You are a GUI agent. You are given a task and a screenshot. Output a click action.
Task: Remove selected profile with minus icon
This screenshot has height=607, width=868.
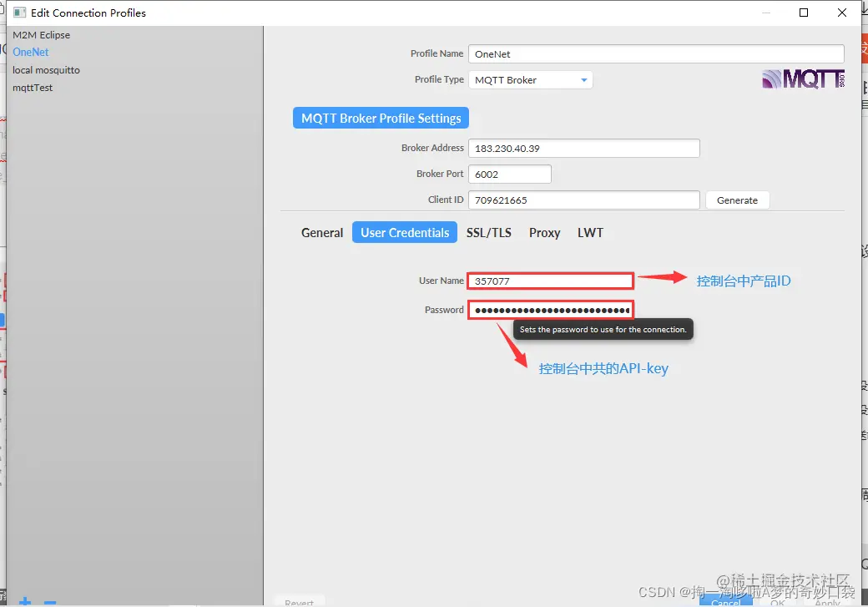[x=50, y=603]
